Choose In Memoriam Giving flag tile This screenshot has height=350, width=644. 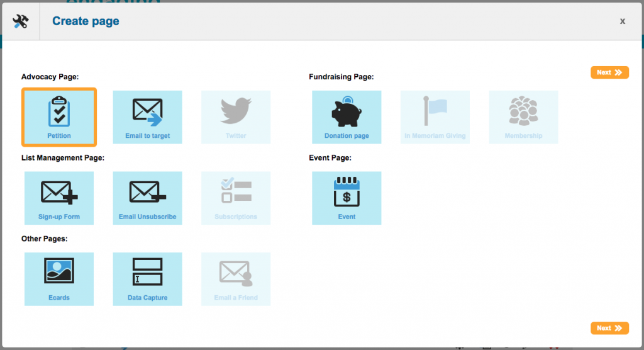click(x=435, y=117)
